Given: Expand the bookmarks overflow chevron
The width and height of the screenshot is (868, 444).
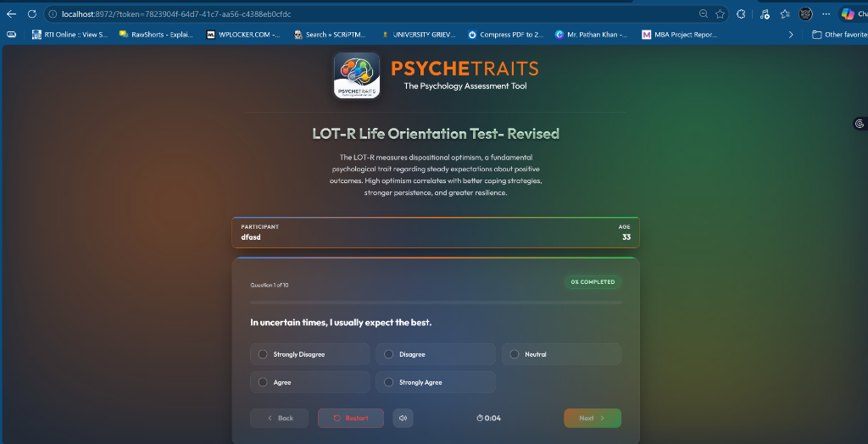Looking at the screenshot, I should [791, 35].
